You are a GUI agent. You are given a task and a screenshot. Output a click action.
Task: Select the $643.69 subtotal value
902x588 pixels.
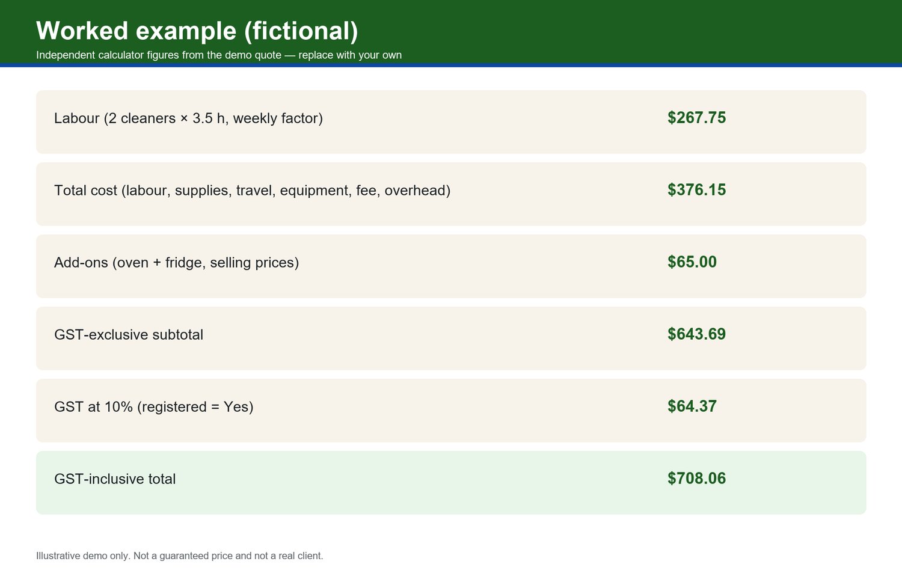click(696, 334)
